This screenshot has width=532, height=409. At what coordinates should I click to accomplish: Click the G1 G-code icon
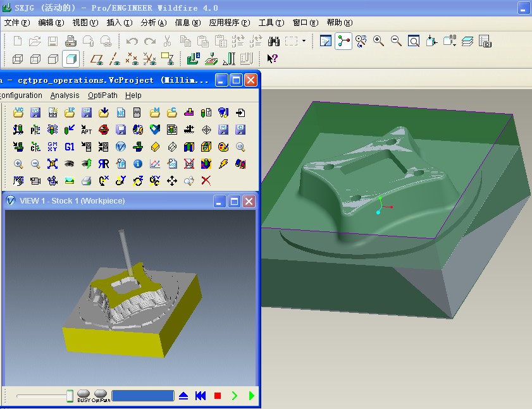click(70, 147)
